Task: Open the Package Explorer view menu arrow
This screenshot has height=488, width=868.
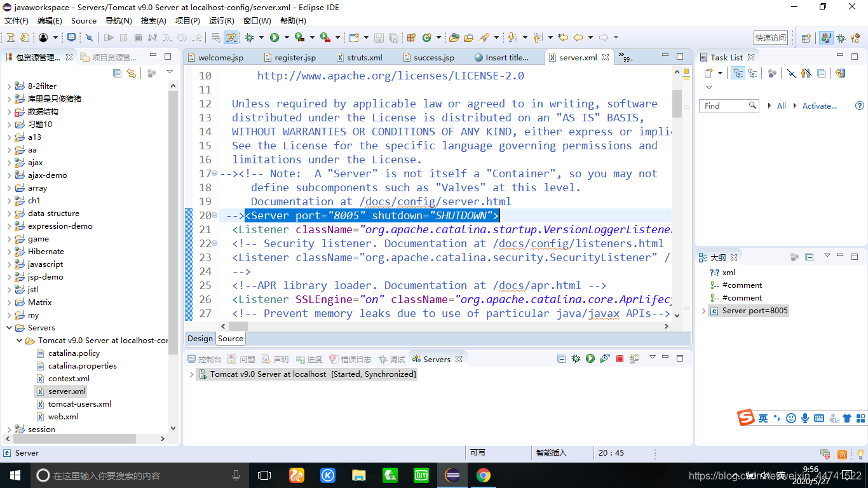Action: 170,72
